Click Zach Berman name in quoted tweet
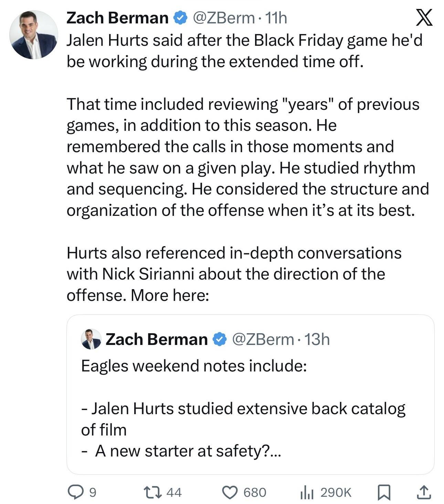444x504 pixels. tap(157, 339)
